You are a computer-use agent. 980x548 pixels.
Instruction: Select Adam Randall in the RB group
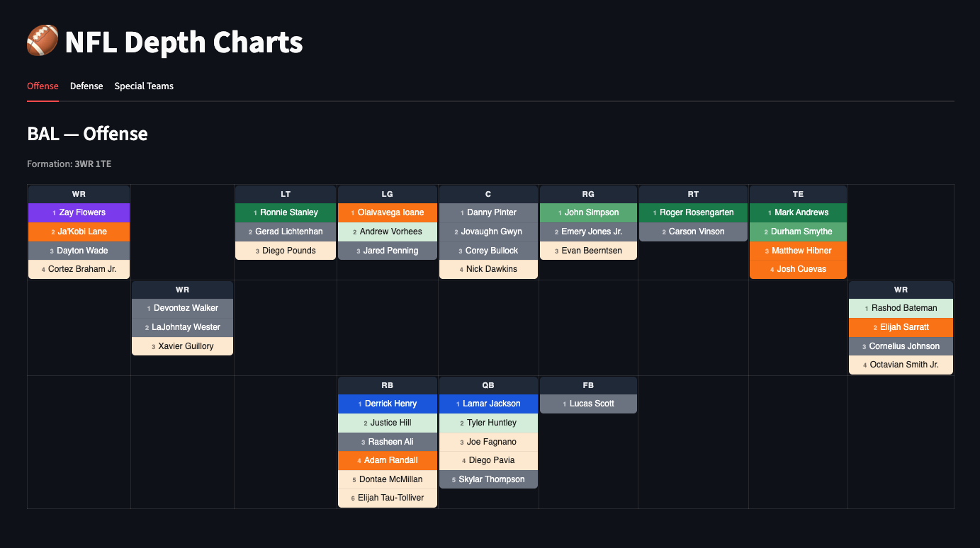click(388, 460)
